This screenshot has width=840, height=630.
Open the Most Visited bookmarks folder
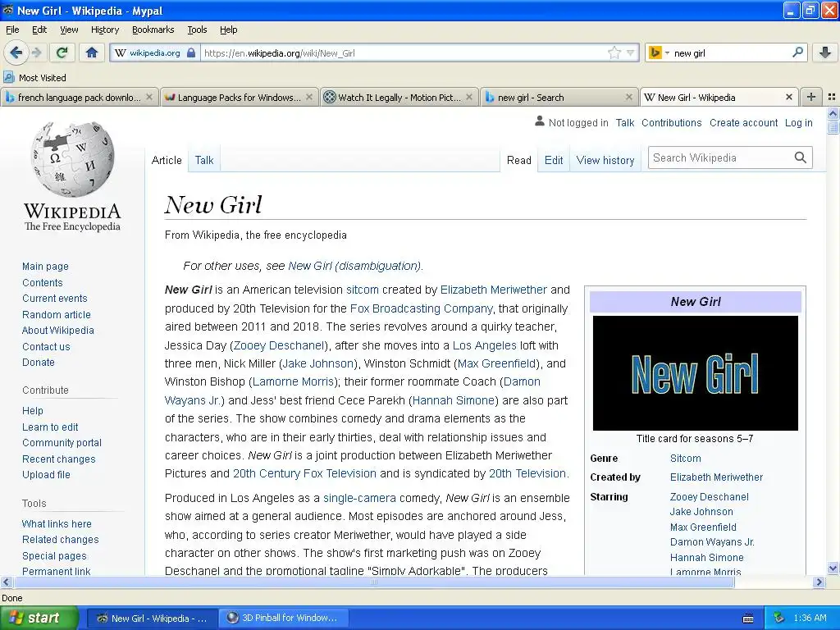click(x=34, y=78)
